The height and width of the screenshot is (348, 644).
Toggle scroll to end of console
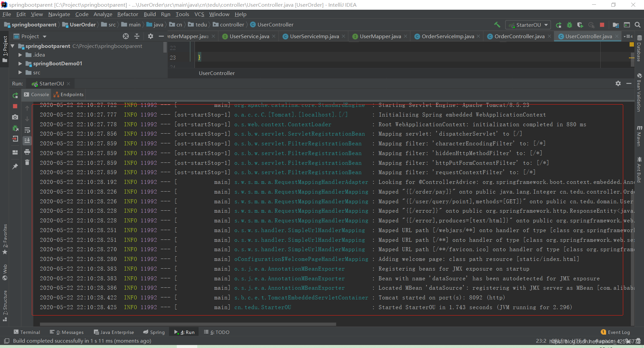(x=27, y=140)
